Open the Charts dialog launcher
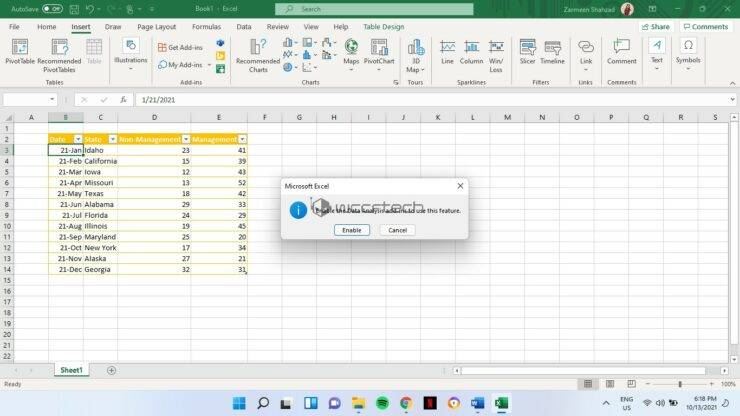Viewport: 740px width, 416px height. (395, 83)
